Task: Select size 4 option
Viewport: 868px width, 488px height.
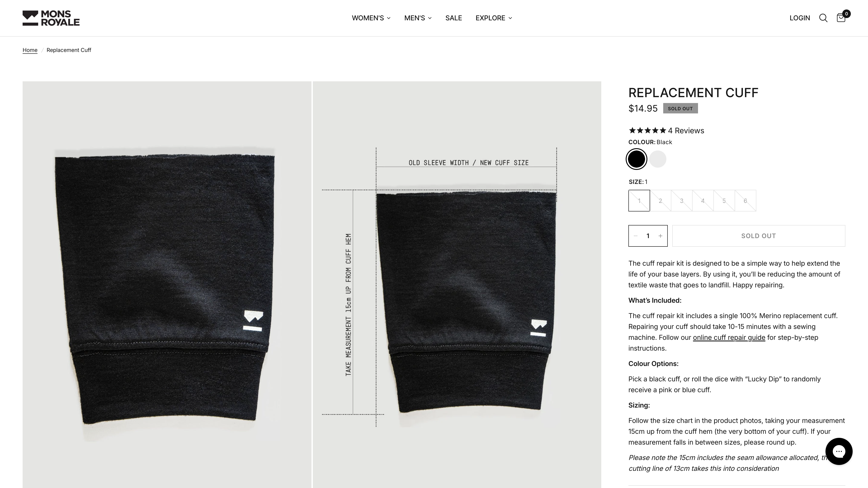Action: (x=703, y=201)
